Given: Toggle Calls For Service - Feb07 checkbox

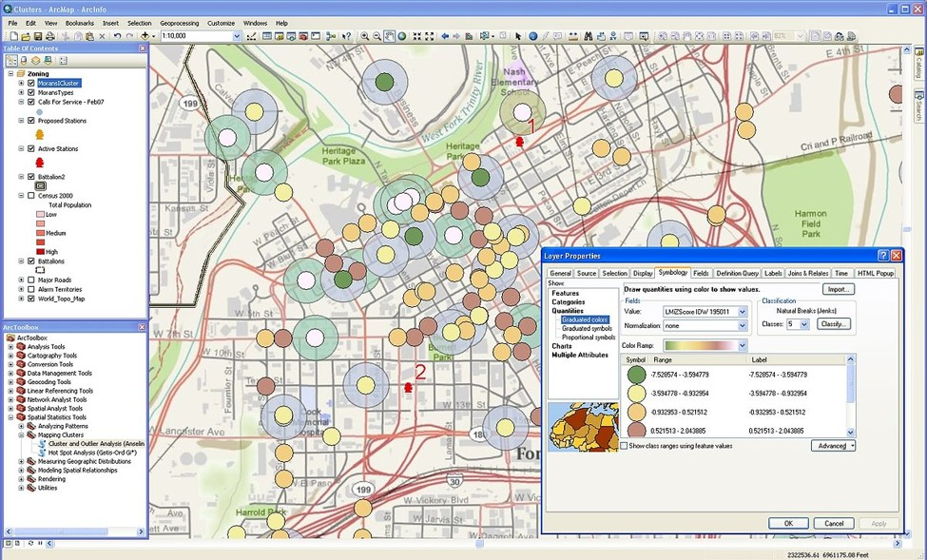Looking at the screenshot, I should click(x=31, y=103).
